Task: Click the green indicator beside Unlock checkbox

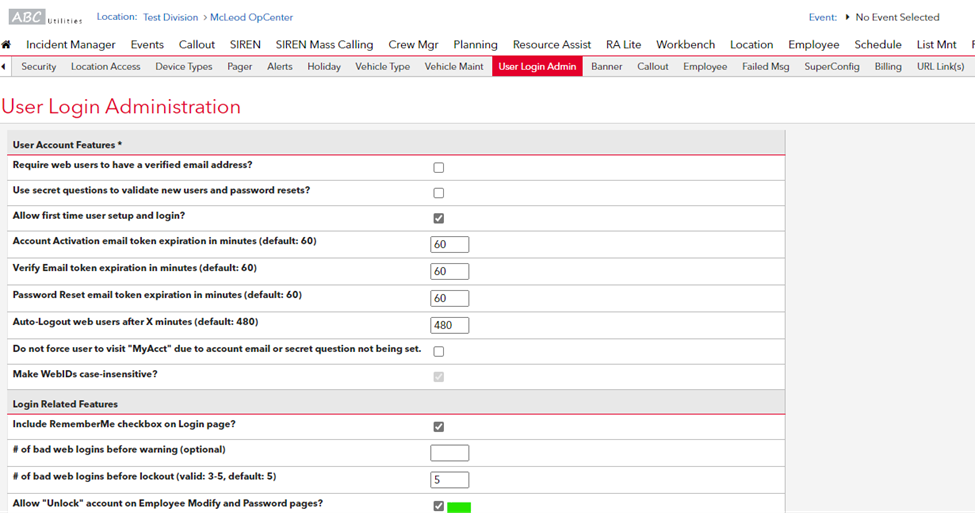Action: coord(459,508)
